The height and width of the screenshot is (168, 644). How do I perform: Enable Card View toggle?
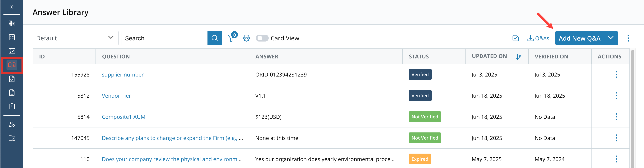tap(262, 38)
